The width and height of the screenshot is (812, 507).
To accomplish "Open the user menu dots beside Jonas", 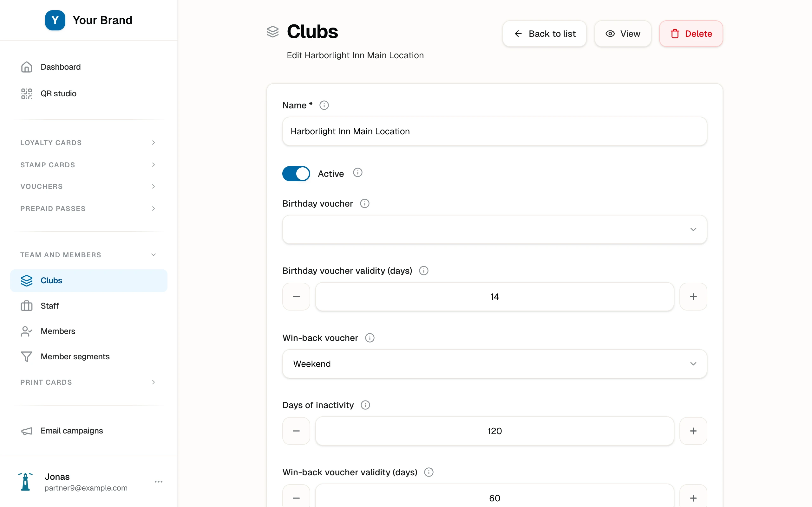I will click(159, 482).
